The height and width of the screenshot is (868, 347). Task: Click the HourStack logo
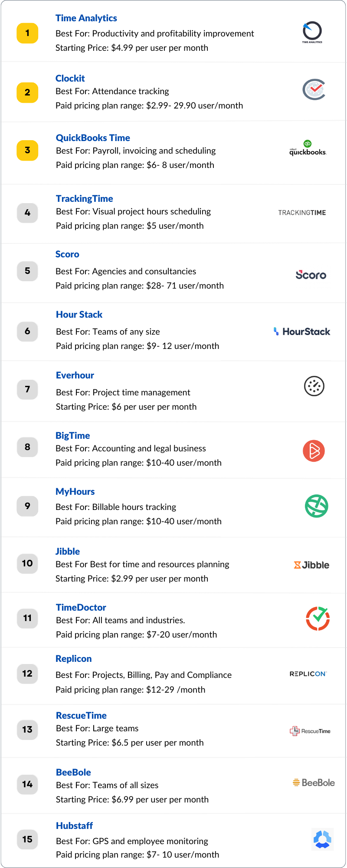tap(302, 332)
